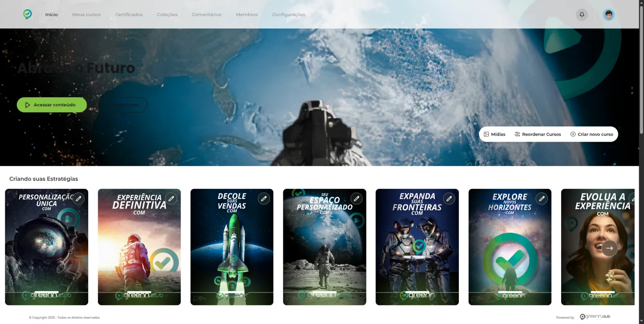Edit the Decole Suas Vendas course pencil icon
The image size is (644, 324).
coord(264,198)
